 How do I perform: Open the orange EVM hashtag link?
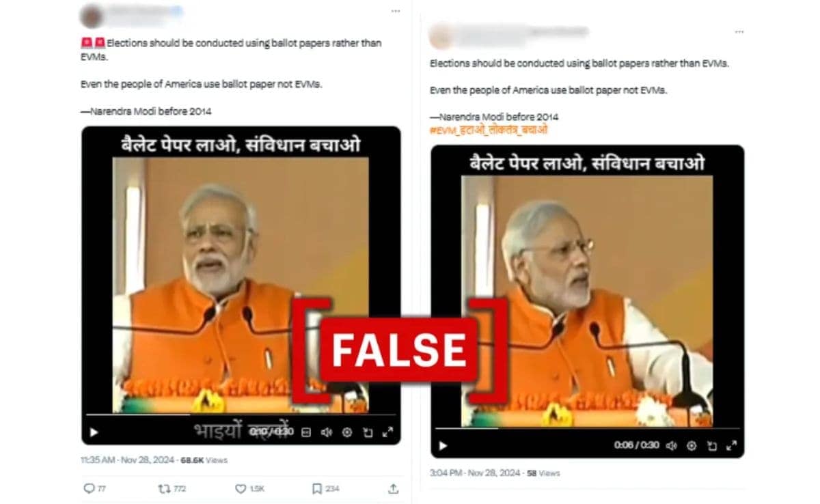pos(489,130)
